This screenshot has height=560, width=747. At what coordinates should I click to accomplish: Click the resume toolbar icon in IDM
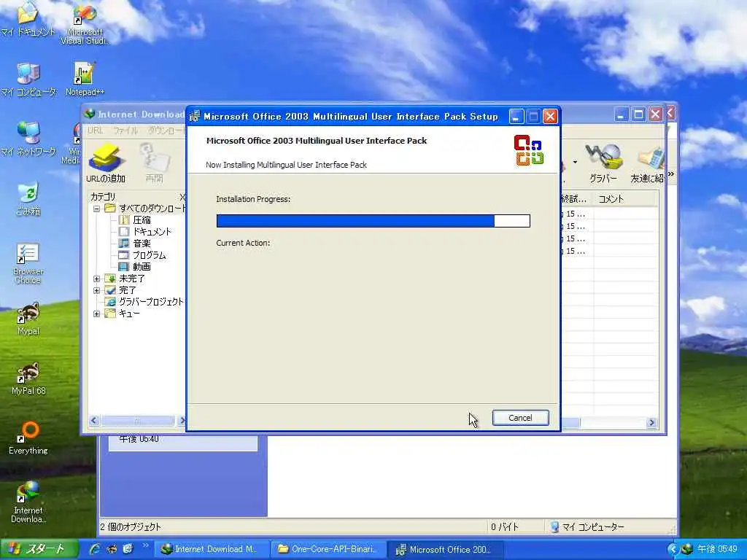point(155,163)
